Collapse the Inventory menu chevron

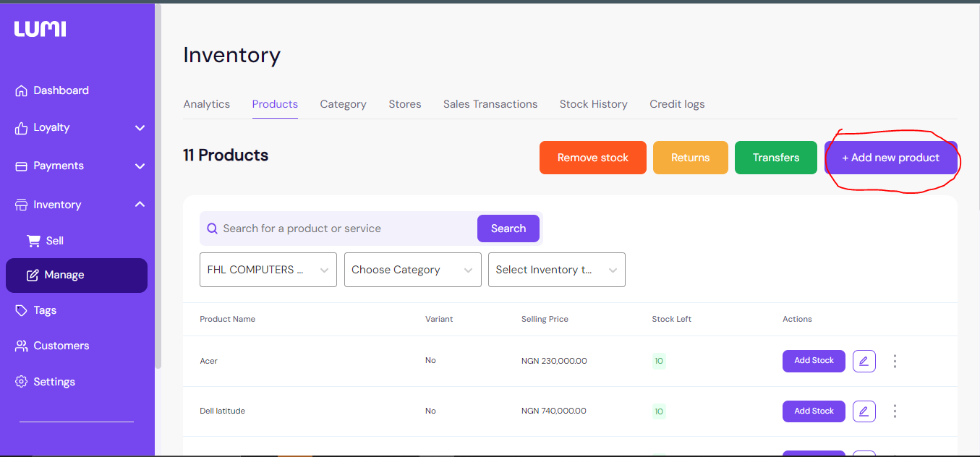140,204
